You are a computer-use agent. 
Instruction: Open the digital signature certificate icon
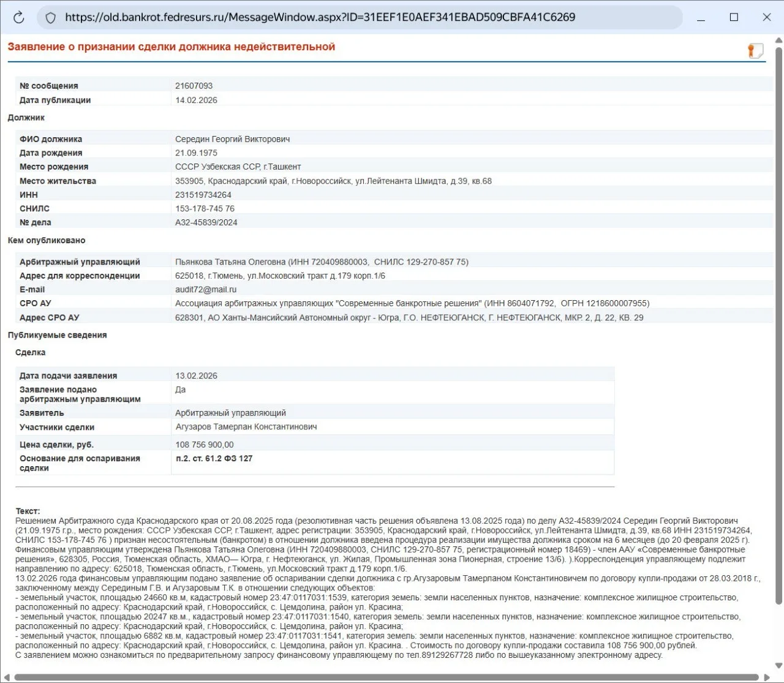pyautogui.click(x=755, y=51)
